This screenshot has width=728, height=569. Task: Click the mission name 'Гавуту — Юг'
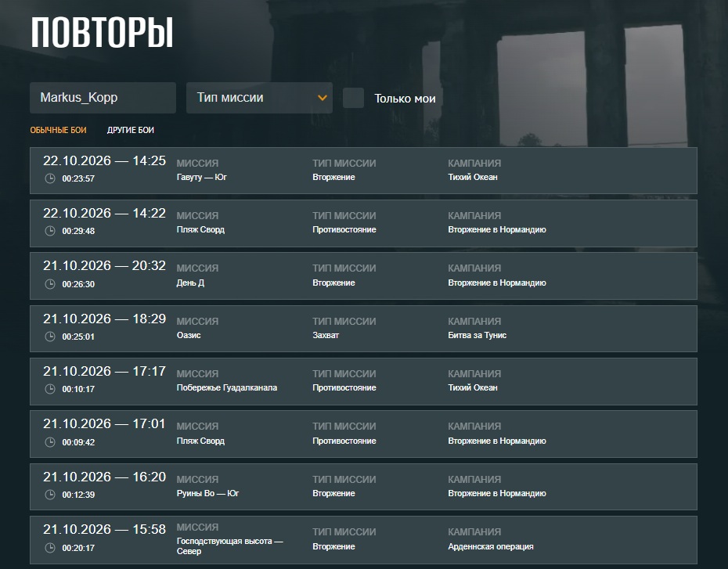[x=201, y=178]
